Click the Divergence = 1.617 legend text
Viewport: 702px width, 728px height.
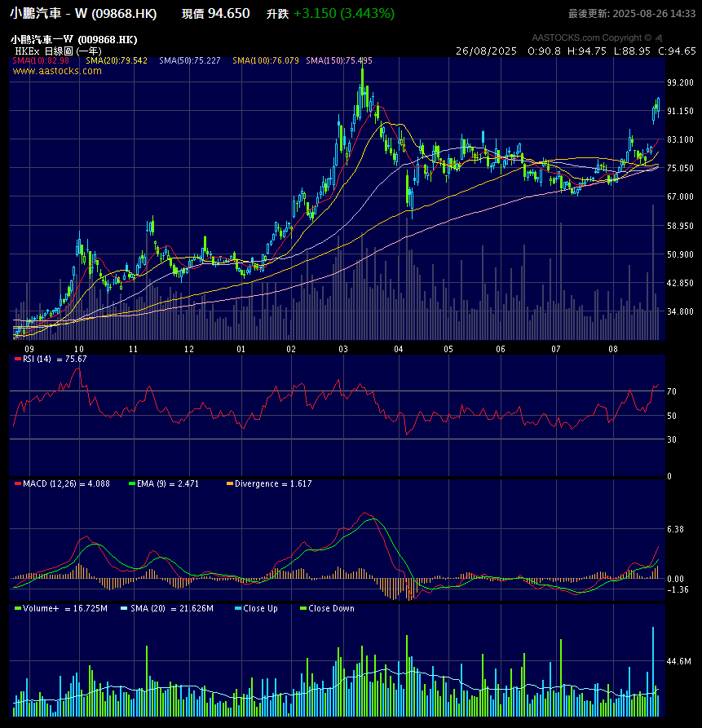coord(273,483)
